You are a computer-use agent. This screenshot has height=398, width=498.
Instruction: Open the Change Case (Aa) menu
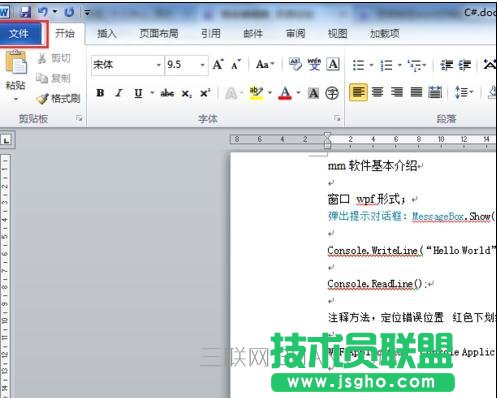265,64
